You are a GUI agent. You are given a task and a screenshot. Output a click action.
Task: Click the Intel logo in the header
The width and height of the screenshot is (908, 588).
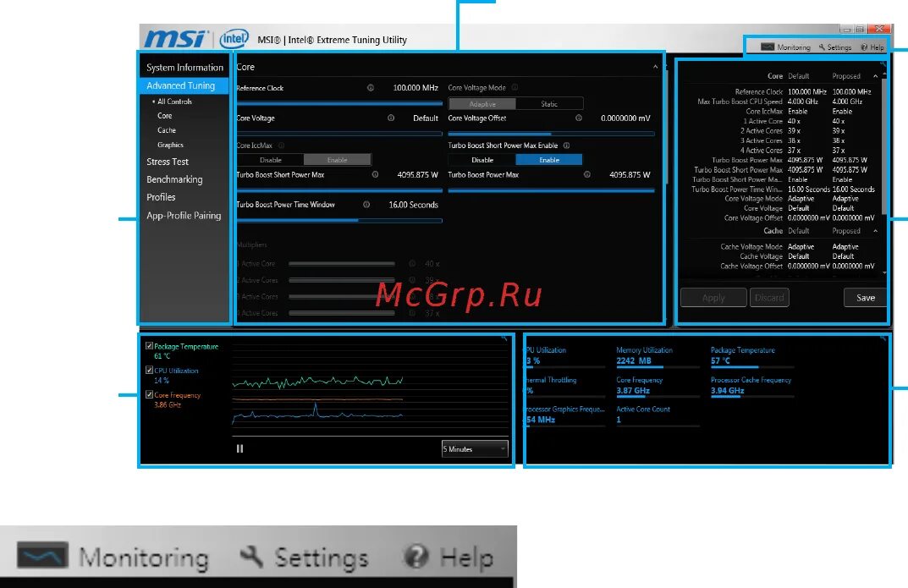pyautogui.click(x=234, y=39)
